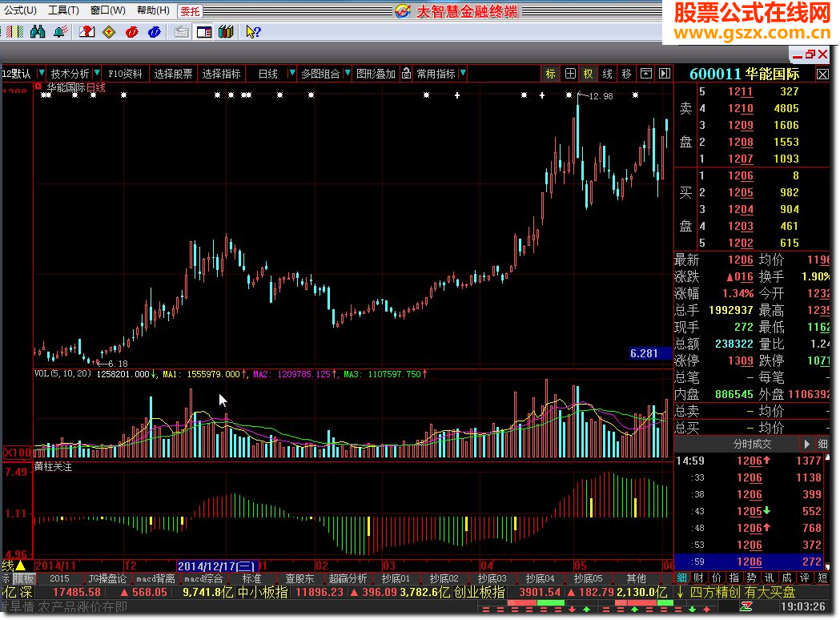Click the 6.281 price axis label

[x=650, y=354]
